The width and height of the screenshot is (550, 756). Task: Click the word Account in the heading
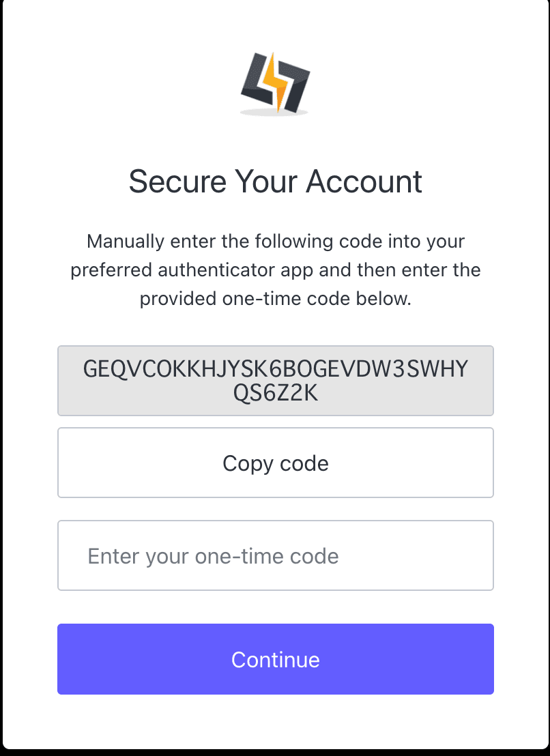(364, 181)
